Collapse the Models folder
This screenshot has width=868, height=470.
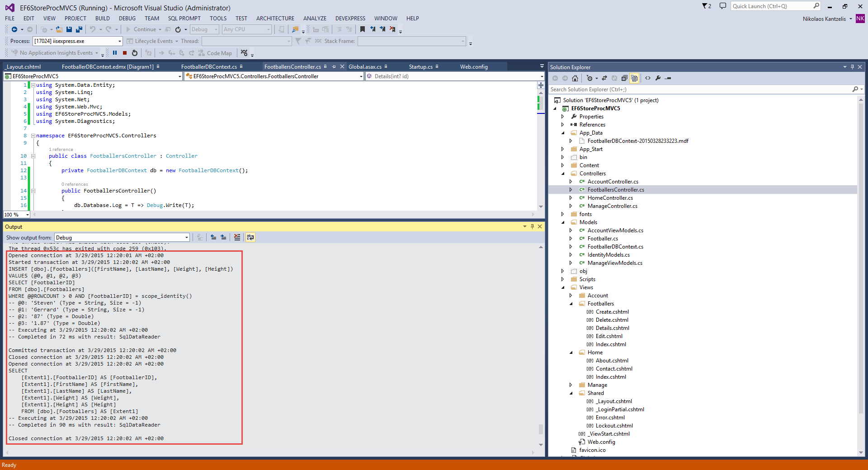(x=563, y=222)
